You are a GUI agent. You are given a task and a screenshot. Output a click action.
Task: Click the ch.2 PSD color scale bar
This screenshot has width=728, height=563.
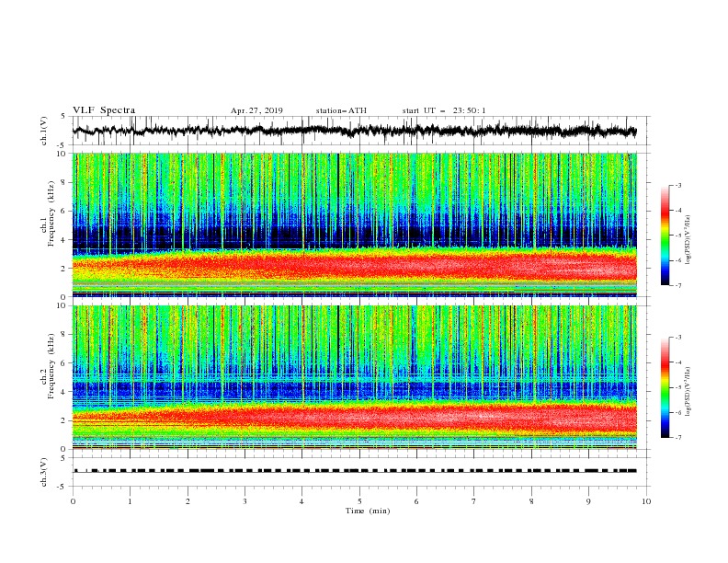tap(665, 387)
